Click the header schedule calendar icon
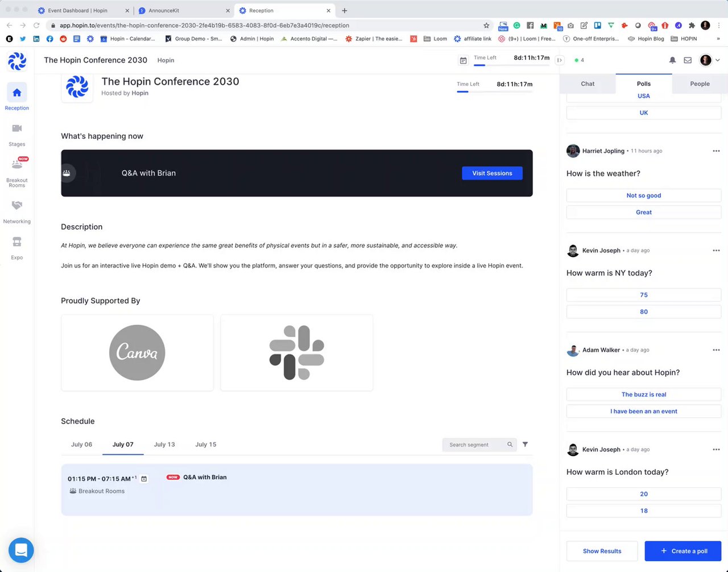Image resolution: width=728 pixels, height=572 pixels. (x=464, y=60)
